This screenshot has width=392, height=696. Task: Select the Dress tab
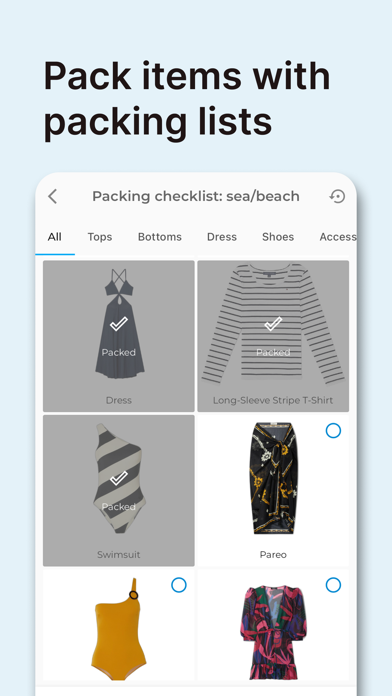[x=222, y=237]
